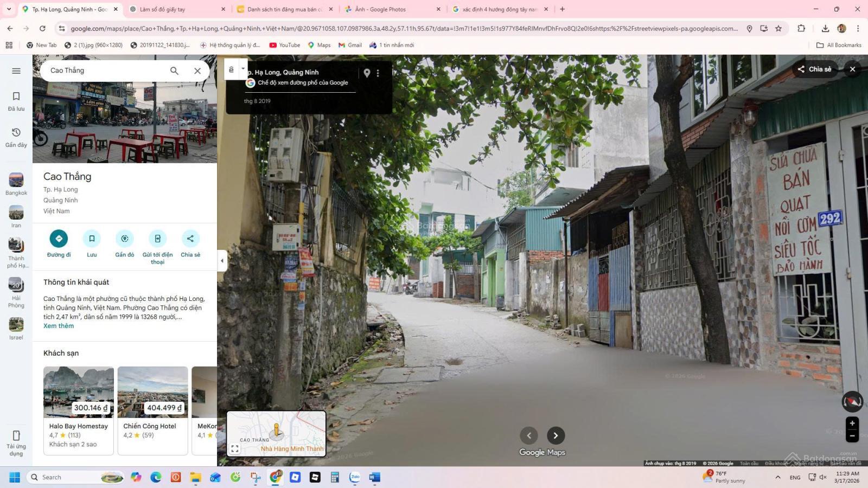Select the Hải Phòng recent place thumbnail
The height and width of the screenshot is (488, 868).
[x=16, y=293]
